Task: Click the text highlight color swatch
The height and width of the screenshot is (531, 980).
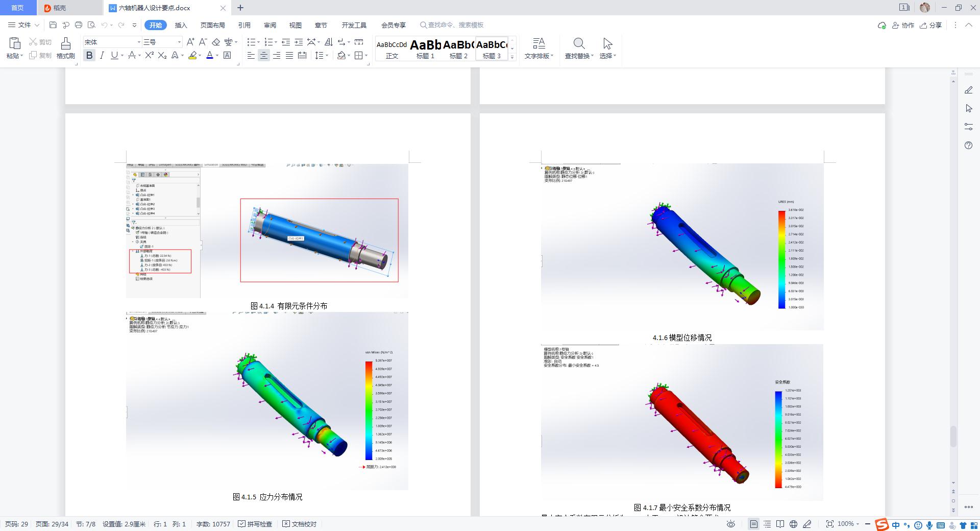Action: click(192, 55)
